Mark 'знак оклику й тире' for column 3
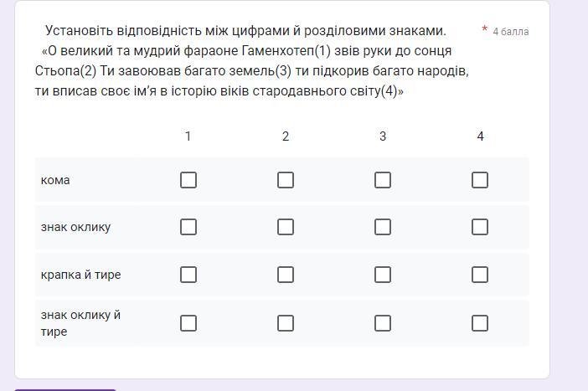This screenshot has height=391, width=588. pos(383,323)
